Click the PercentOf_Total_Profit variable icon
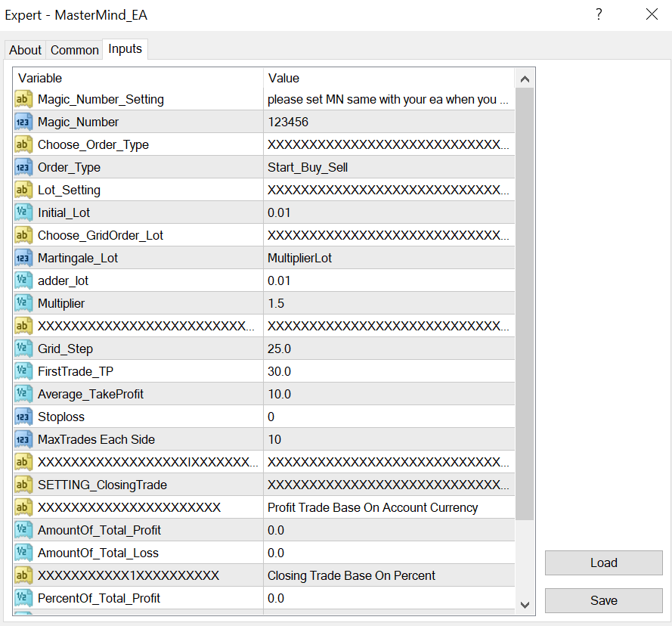 [x=23, y=598]
